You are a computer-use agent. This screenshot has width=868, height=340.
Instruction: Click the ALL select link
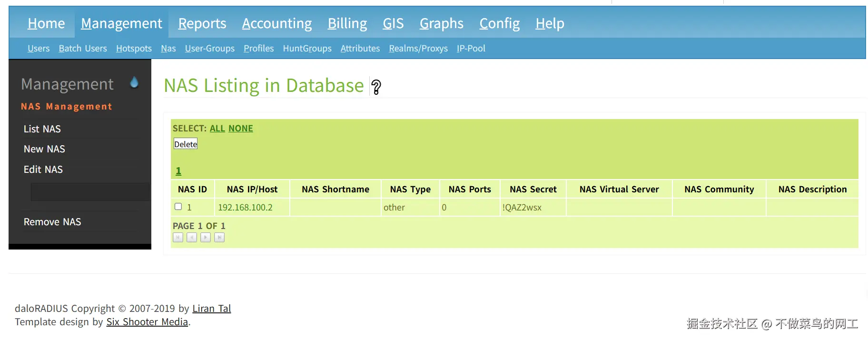point(217,129)
